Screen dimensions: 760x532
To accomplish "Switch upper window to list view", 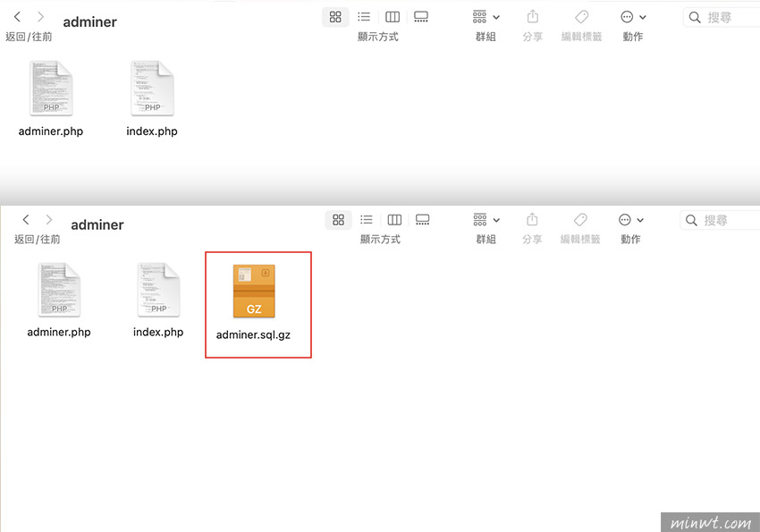I will tap(364, 17).
